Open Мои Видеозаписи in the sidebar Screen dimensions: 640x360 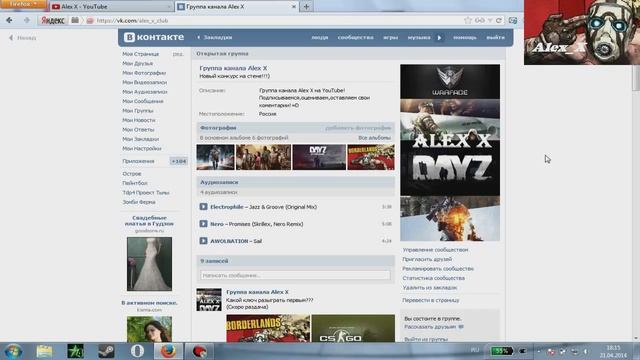[144, 82]
